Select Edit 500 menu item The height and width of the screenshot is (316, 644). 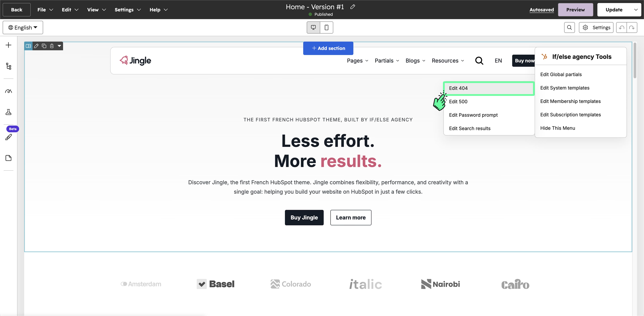tap(489, 102)
